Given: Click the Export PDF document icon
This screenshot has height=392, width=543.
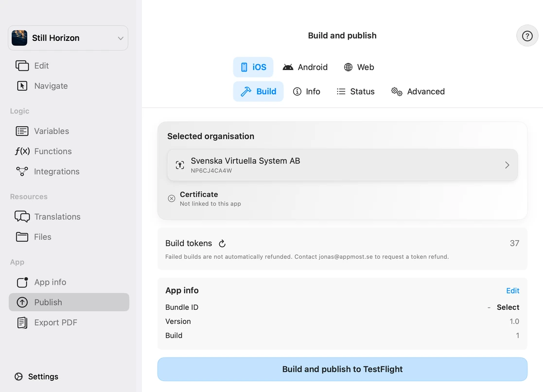Looking at the screenshot, I should click(22, 322).
